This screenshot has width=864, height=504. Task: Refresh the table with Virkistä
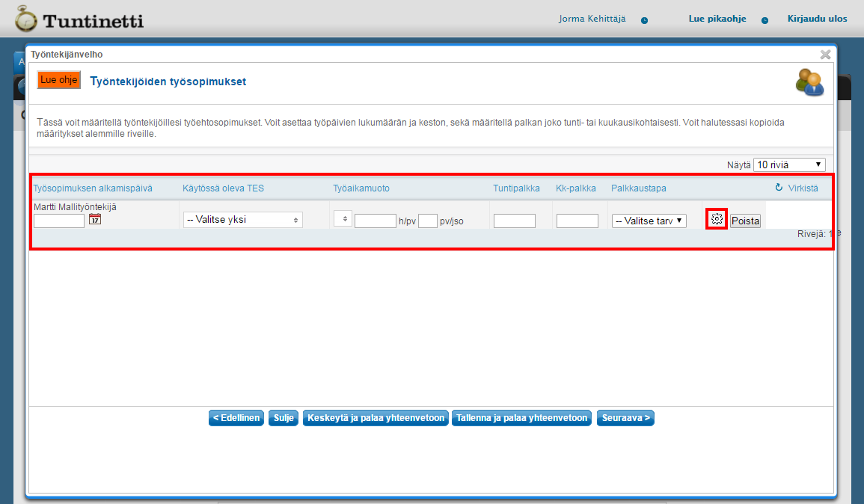[797, 188]
